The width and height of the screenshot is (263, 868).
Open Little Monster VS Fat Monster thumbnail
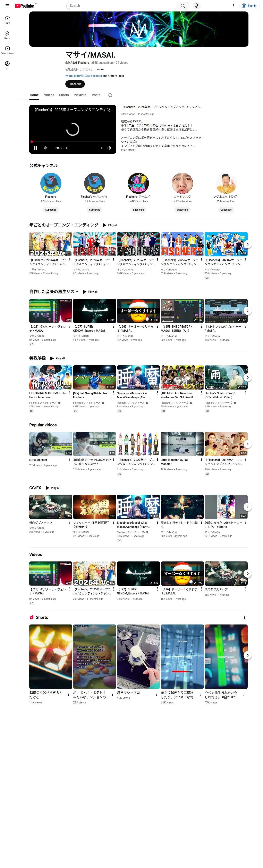182,444
